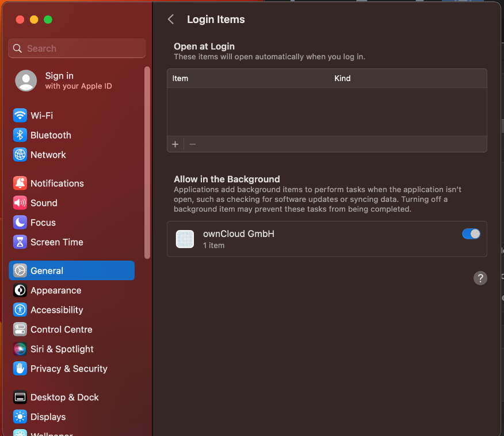
Task: Add a new login item with the plus button
Action: click(175, 144)
